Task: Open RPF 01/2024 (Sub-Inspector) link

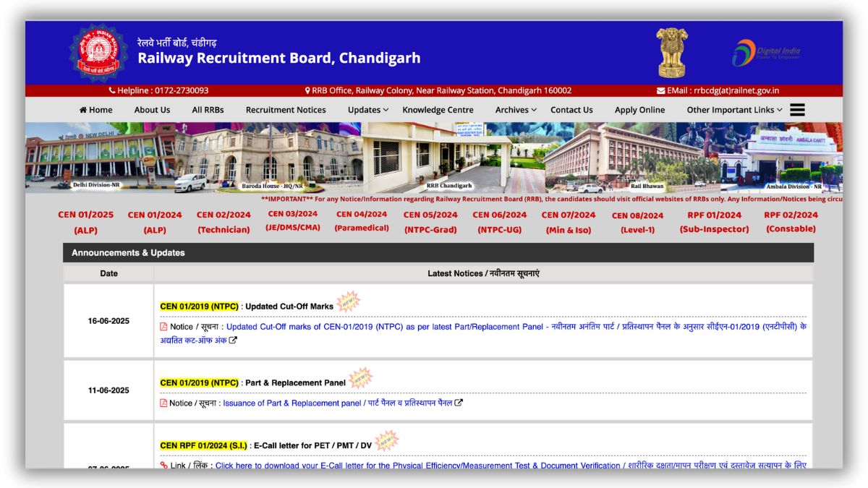Action: coord(714,222)
